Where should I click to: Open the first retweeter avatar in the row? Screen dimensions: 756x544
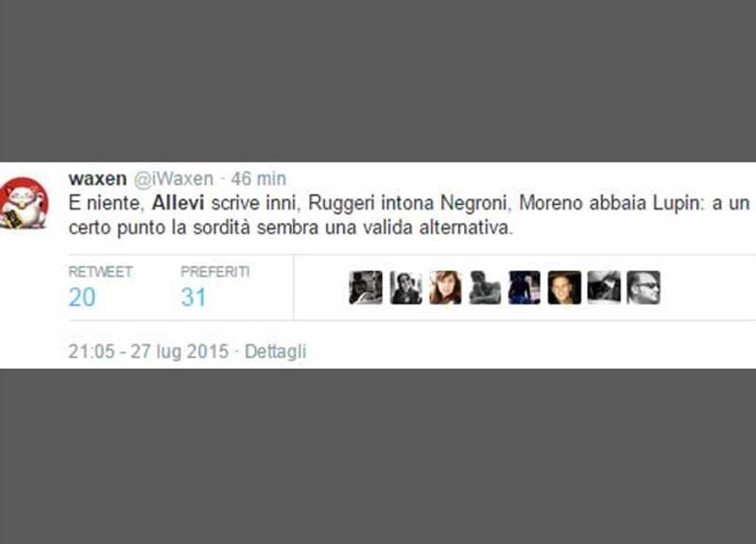366,288
